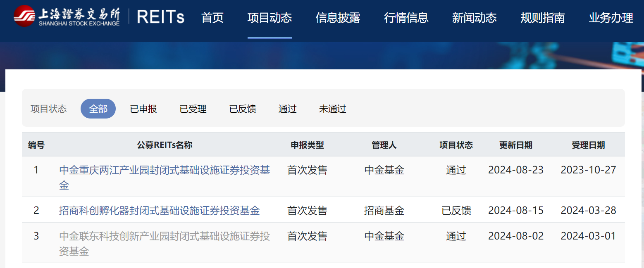Click acceptance date 2023-10-27
This screenshot has width=644, height=268.
(x=588, y=170)
